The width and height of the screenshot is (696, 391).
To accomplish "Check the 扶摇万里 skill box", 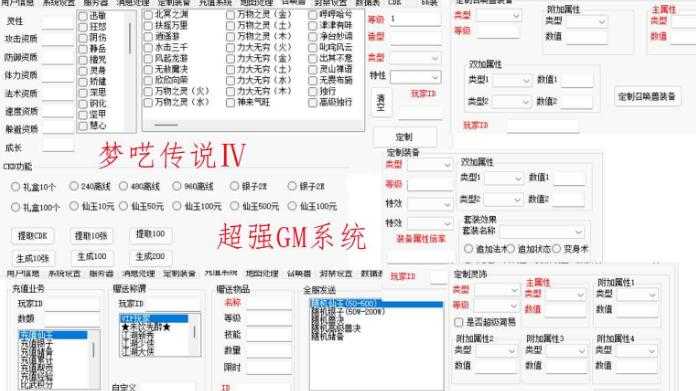I will point(148,26).
